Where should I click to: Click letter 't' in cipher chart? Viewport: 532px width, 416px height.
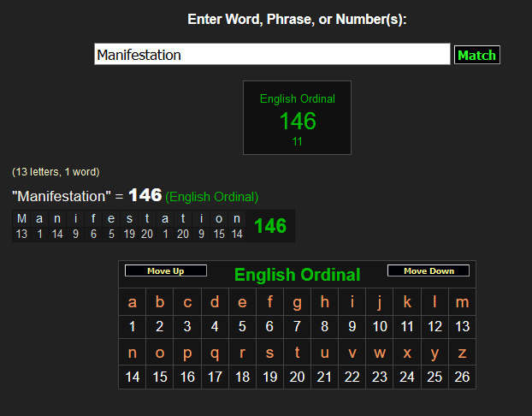point(297,352)
